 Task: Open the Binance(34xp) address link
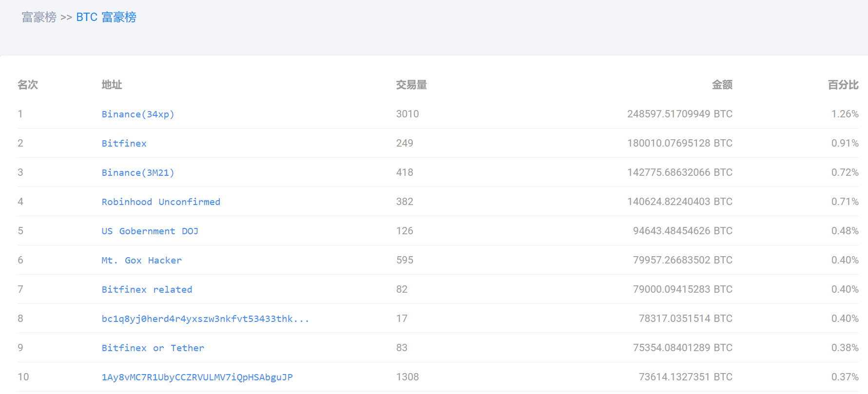pyautogui.click(x=138, y=114)
